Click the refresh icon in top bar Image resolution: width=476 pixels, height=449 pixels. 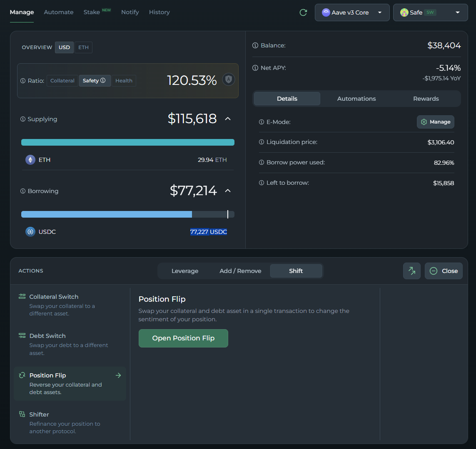[x=303, y=12]
